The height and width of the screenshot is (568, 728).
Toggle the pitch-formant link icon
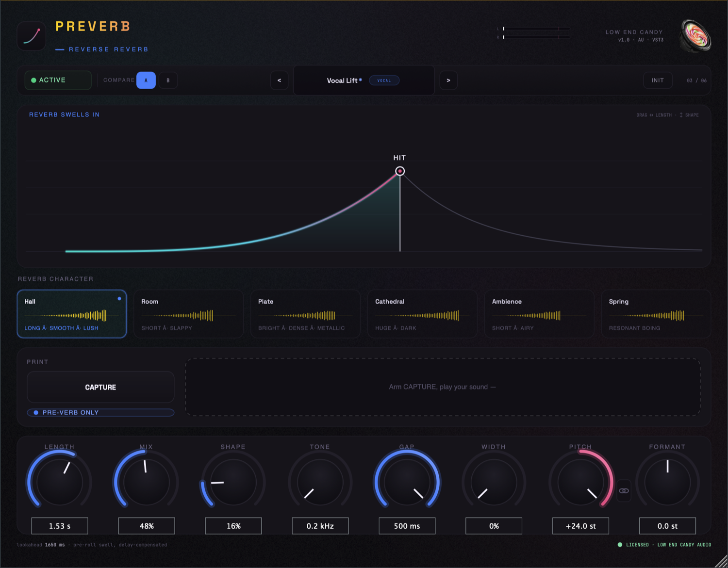point(624,491)
